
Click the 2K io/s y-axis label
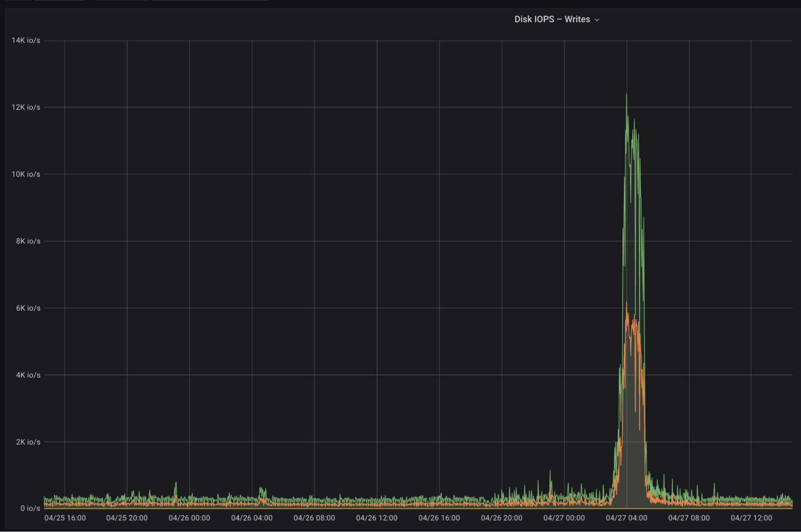pyautogui.click(x=28, y=442)
